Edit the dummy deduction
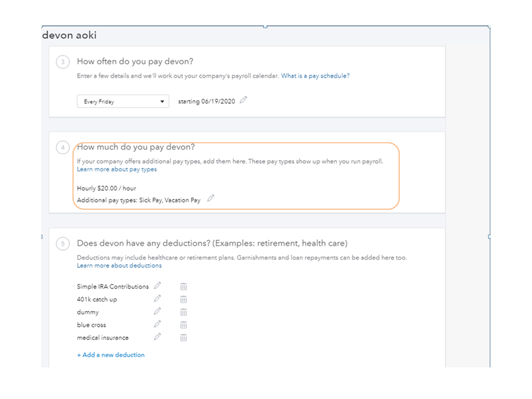Screen dimensions: 532x399 pos(157,312)
